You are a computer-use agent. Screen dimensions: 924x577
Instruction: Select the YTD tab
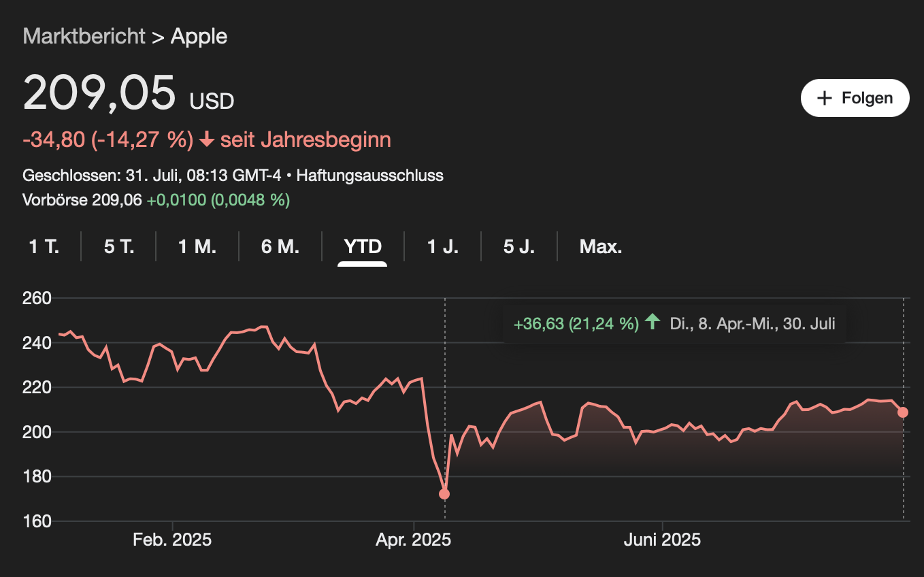pyautogui.click(x=363, y=246)
